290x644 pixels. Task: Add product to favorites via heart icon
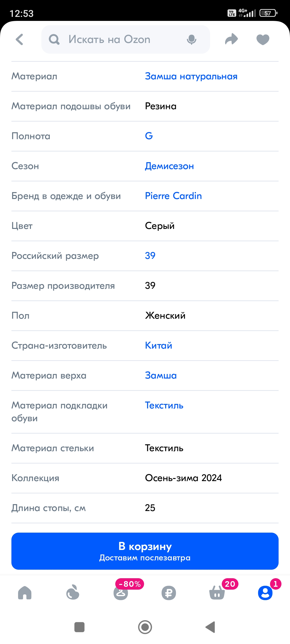[262, 39]
